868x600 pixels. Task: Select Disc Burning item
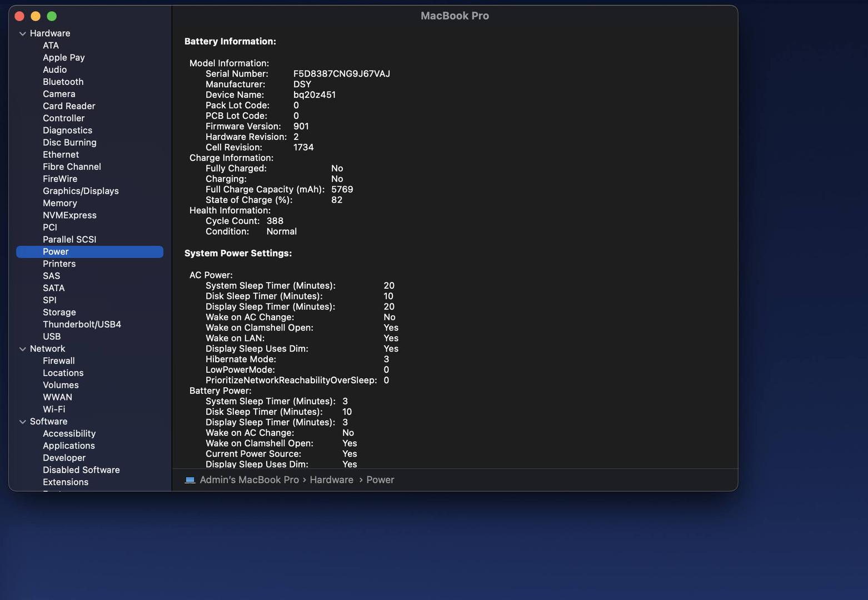click(69, 143)
